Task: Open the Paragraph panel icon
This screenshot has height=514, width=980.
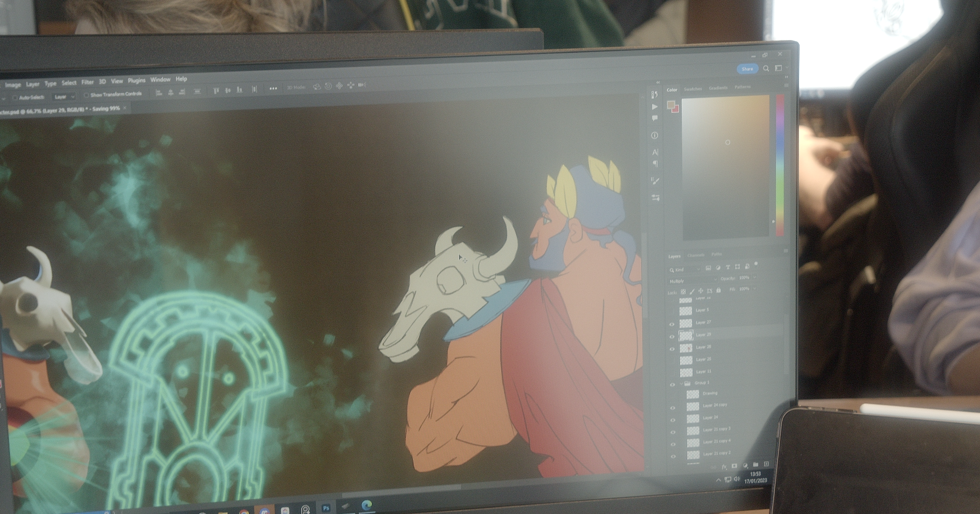Action: coord(655,163)
